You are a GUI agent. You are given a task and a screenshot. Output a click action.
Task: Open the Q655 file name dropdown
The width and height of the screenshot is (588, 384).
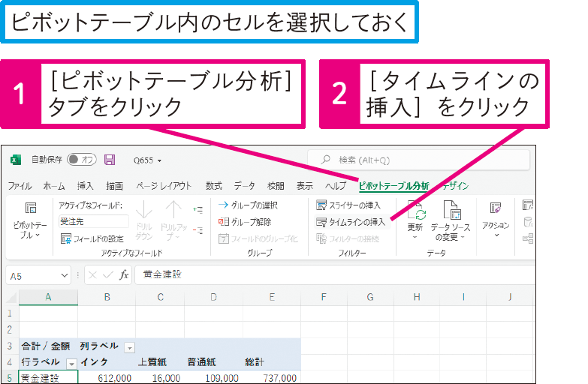159,160
